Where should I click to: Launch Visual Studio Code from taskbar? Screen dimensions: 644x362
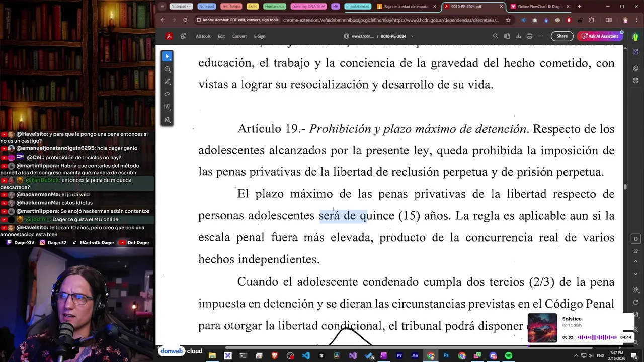(x=306, y=356)
